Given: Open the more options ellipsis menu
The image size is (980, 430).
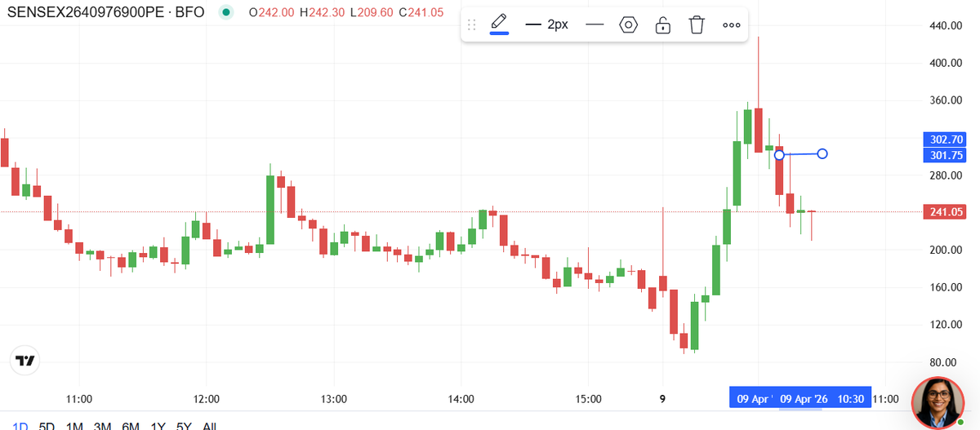Looking at the screenshot, I should click(x=732, y=24).
